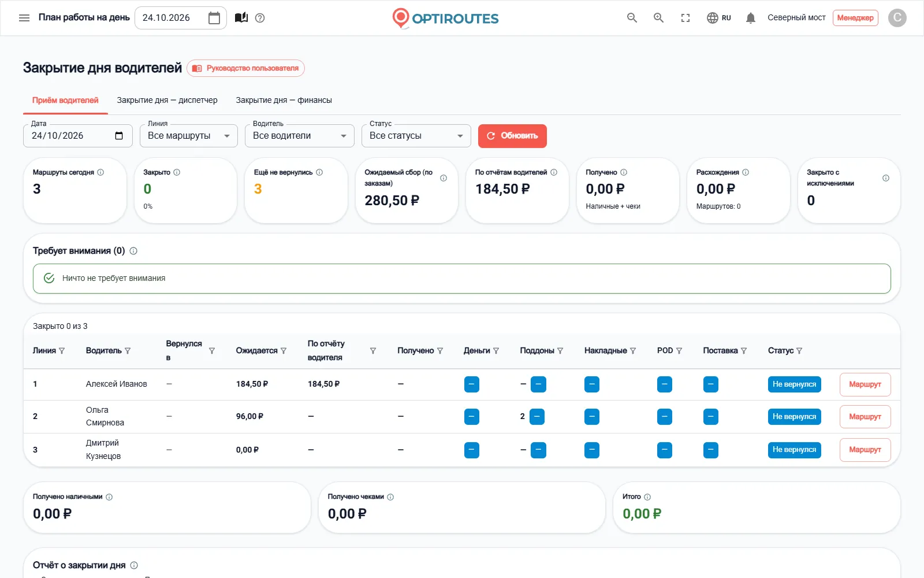
Task: Toggle fullscreen mode icon
Action: (x=685, y=18)
